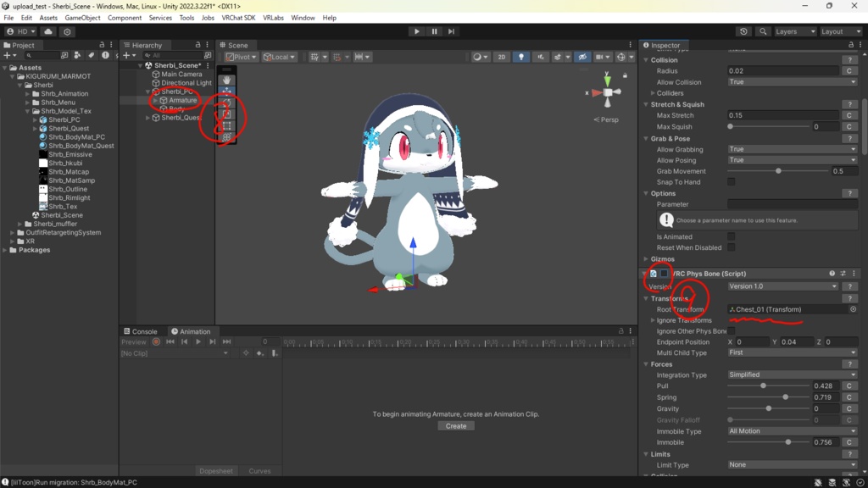Click the Max Stretch value field
The width and height of the screenshot is (868, 488).
782,115
